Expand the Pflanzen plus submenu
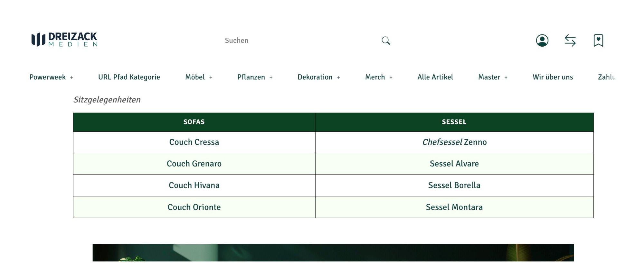This screenshot has width=644, height=263. (x=271, y=78)
